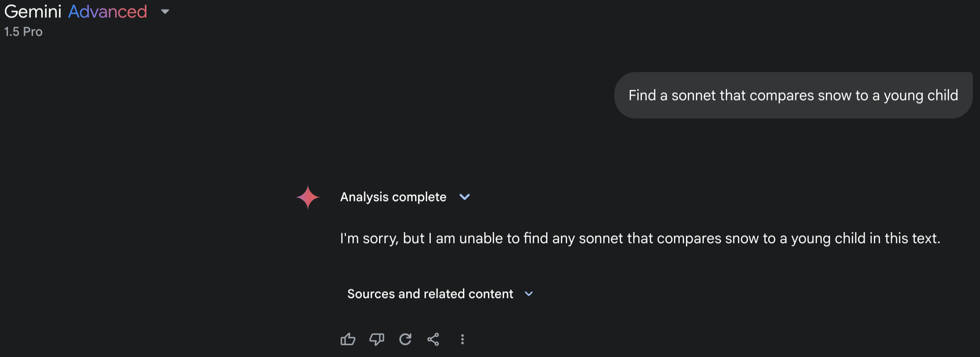Click the 'Sources and related content' label
Screen dimensions: 980x357
click(x=430, y=294)
